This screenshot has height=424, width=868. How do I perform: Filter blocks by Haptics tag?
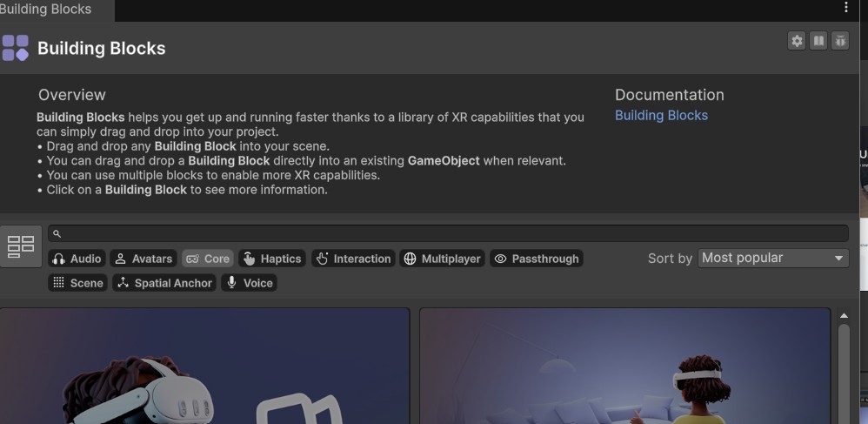pyautogui.click(x=272, y=259)
